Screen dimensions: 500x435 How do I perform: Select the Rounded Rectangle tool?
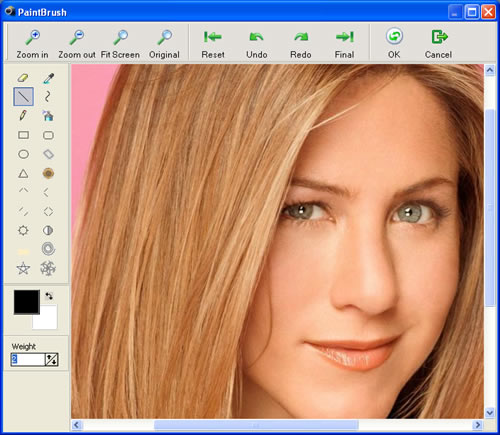point(48,135)
